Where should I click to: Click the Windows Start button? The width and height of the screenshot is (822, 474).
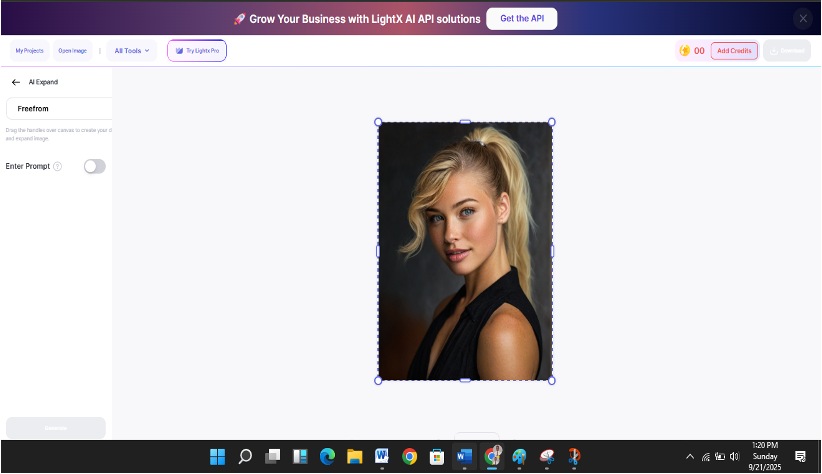point(217,457)
